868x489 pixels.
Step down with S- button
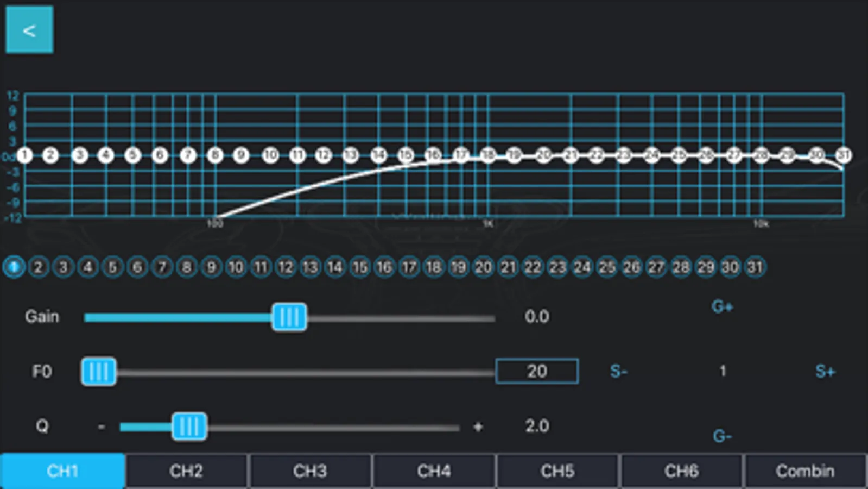click(x=619, y=372)
